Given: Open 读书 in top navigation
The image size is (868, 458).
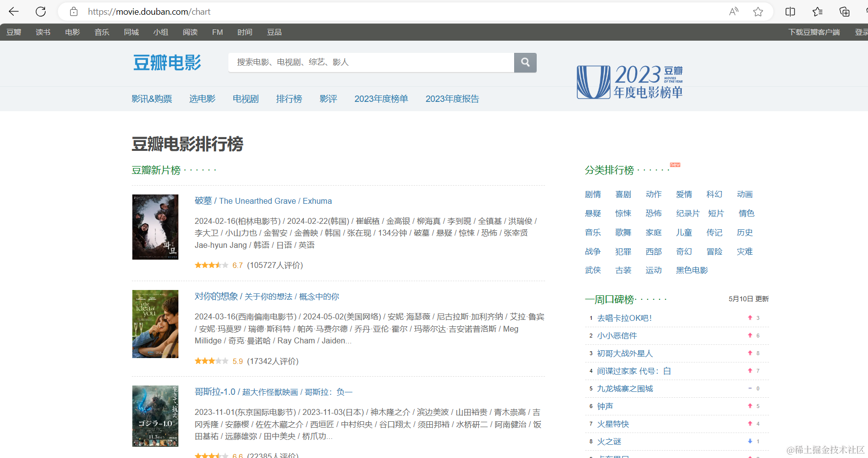Looking at the screenshot, I should (x=43, y=32).
